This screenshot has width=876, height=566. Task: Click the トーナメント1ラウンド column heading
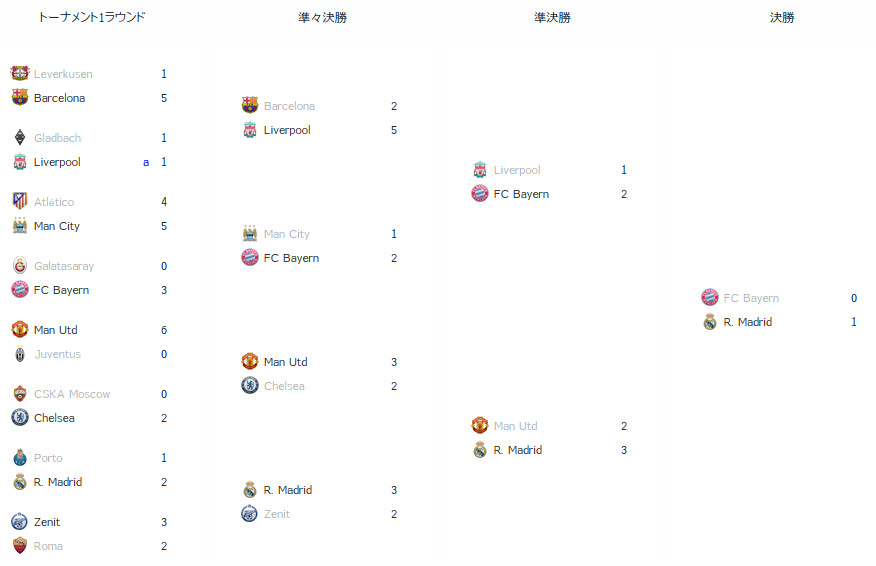tap(92, 17)
